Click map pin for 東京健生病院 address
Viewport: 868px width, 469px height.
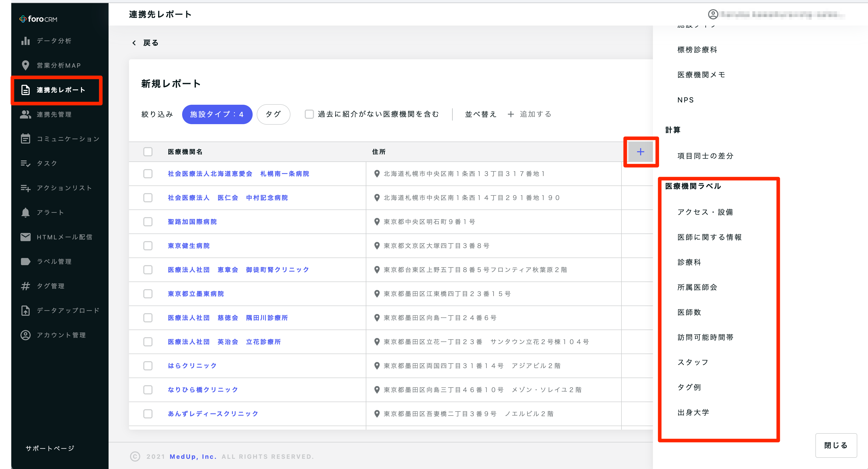click(x=377, y=246)
